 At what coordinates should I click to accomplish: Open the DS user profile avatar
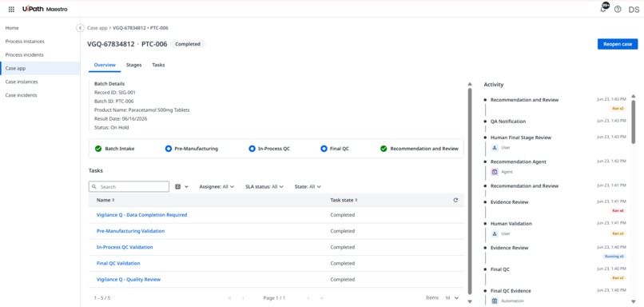pos(634,9)
